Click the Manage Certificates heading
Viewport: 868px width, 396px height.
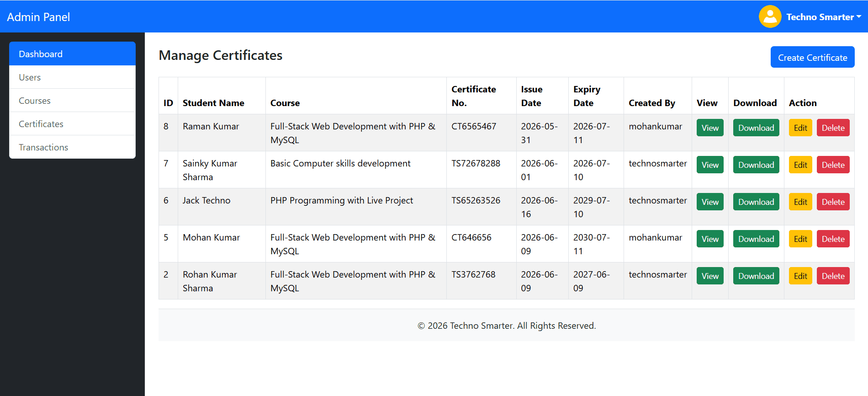221,55
